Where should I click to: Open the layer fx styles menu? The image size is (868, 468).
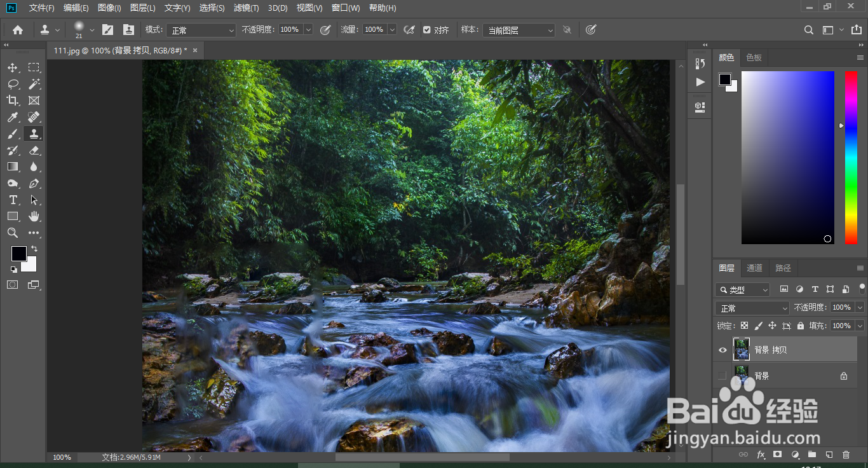point(761,455)
